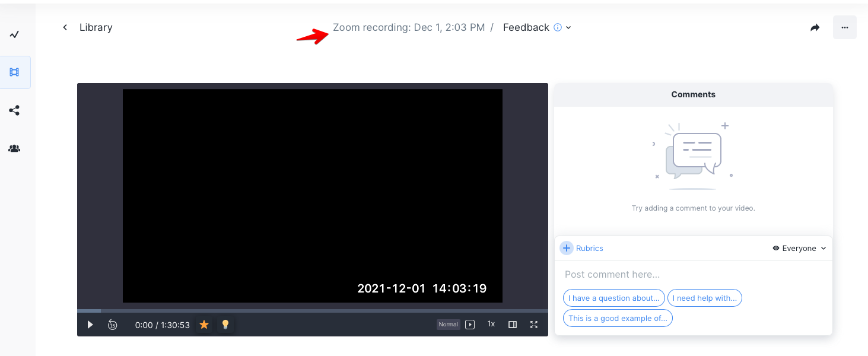Expand the Feedback dropdown chevron

point(568,28)
